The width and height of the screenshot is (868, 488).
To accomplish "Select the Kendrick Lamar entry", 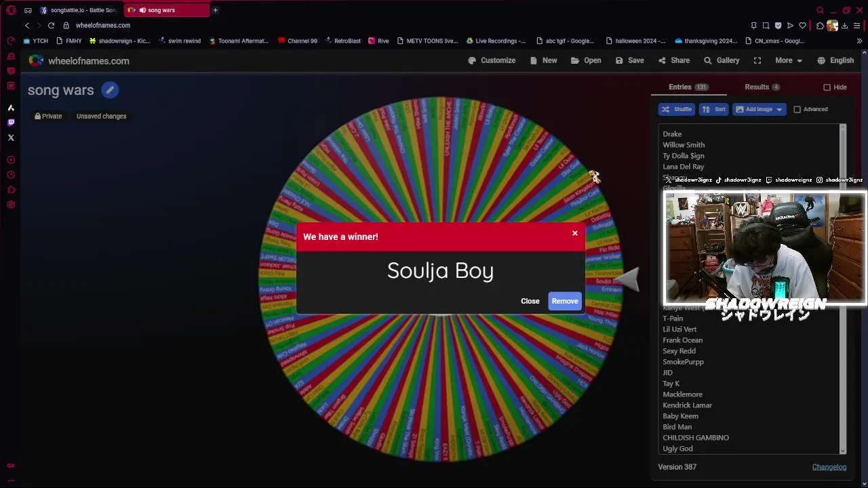I will tap(687, 405).
